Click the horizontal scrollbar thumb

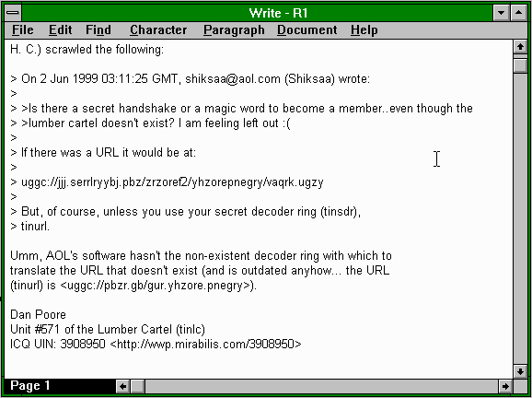(138, 386)
